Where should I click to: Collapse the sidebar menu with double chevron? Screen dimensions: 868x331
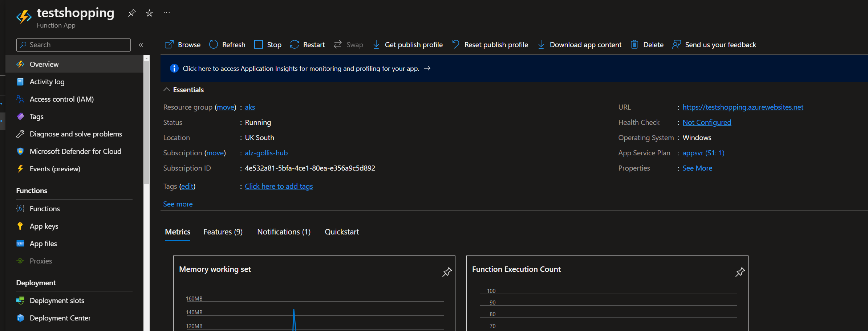point(141,45)
